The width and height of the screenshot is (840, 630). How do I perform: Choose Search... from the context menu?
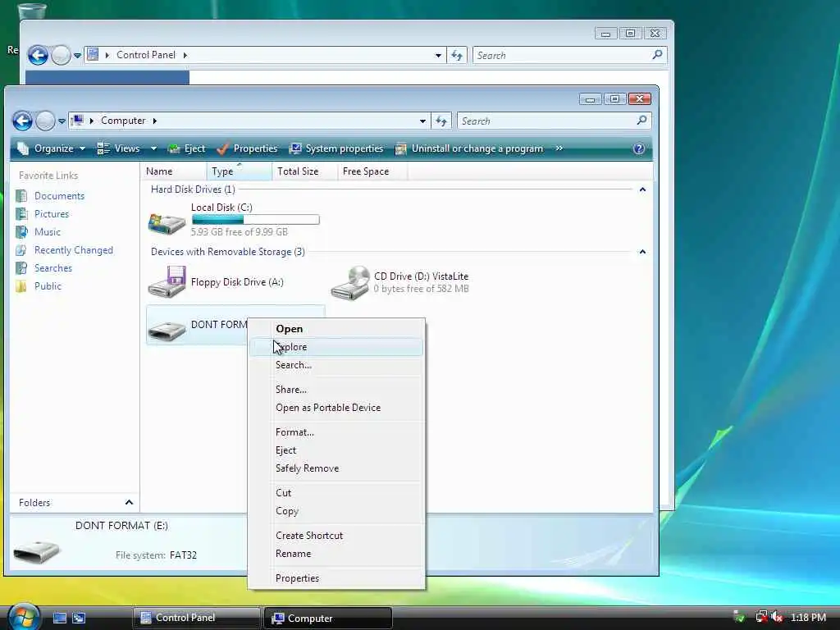[x=336, y=365]
